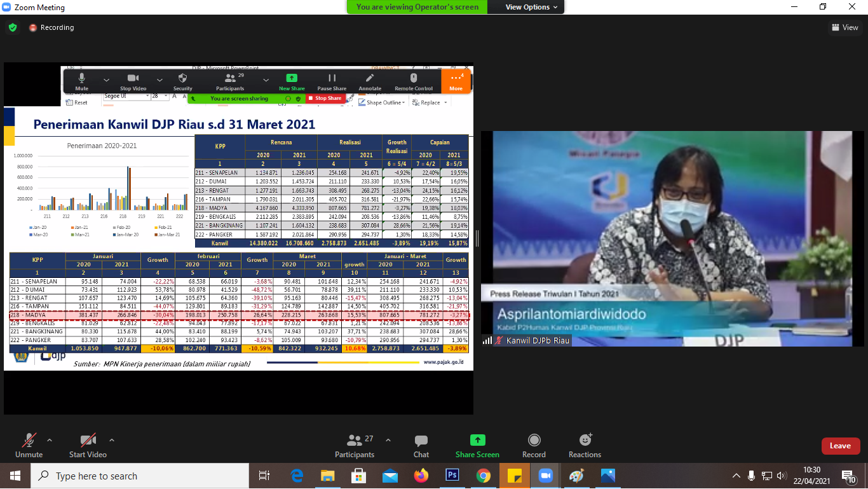Open the Reactions menu
The image size is (868, 489).
pyautogui.click(x=585, y=441)
